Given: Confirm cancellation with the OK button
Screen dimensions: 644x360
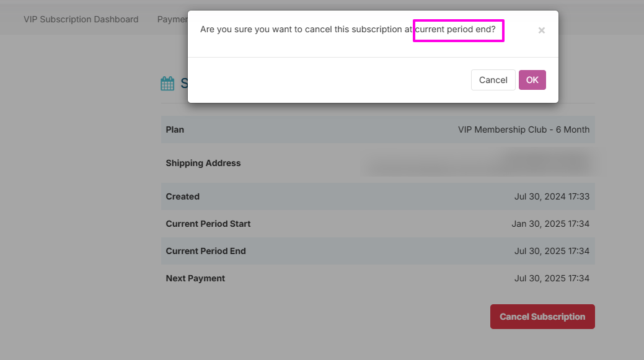Looking at the screenshot, I should 532,80.
